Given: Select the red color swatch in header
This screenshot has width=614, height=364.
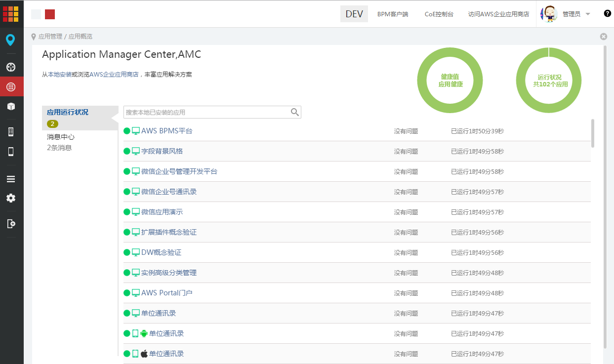Looking at the screenshot, I should (50, 14).
